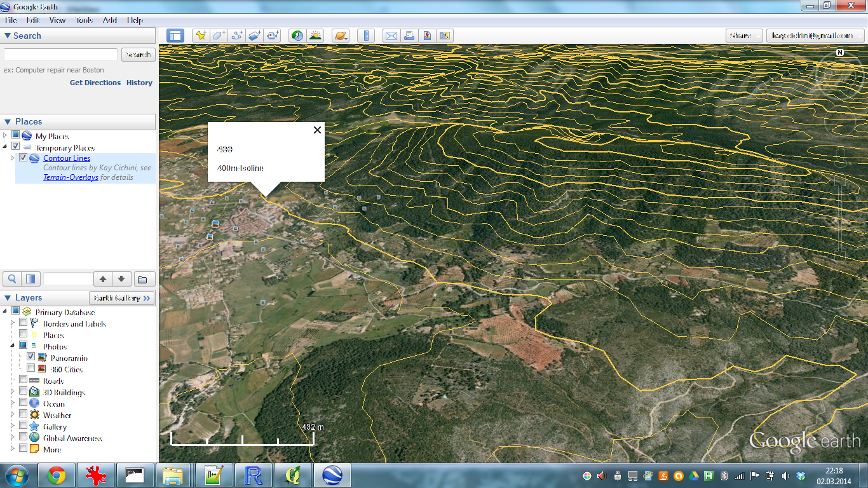
Task: Click the Earth Gallery button
Action: pos(121,297)
